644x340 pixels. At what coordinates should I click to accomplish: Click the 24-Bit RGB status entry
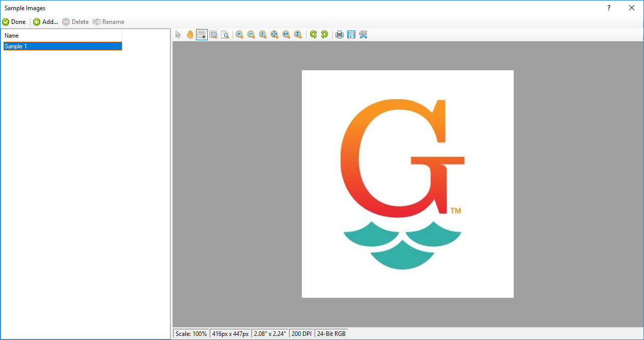(331, 334)
